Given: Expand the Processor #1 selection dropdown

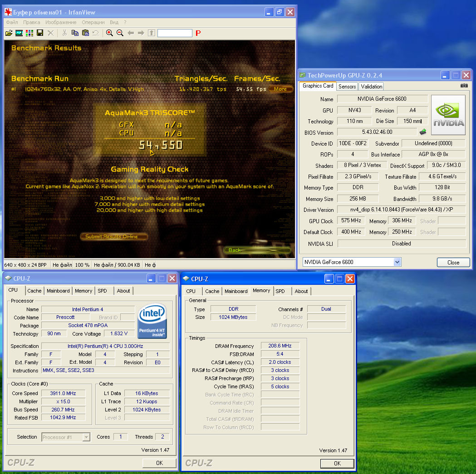Looking at the screenshot, I should click(x=87, y=437).
